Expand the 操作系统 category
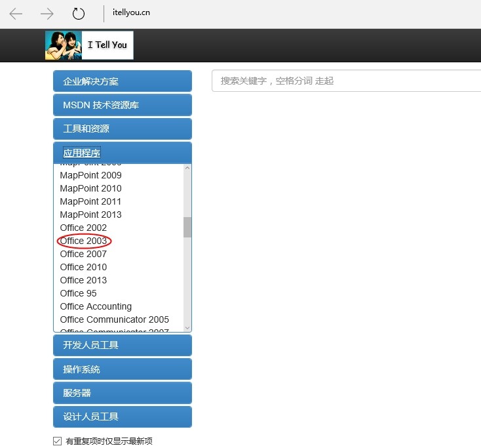481x448 pixels. pos(123,369)
